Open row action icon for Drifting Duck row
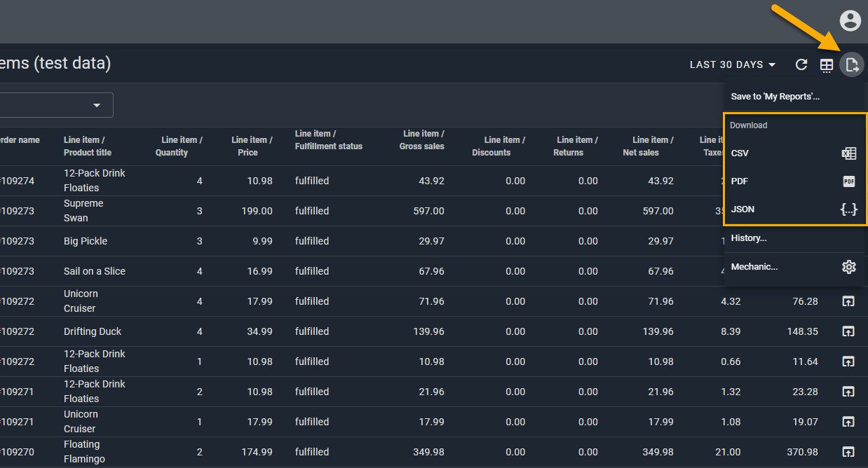This screenshot has width=868, height=468. (x=848, y=331)
